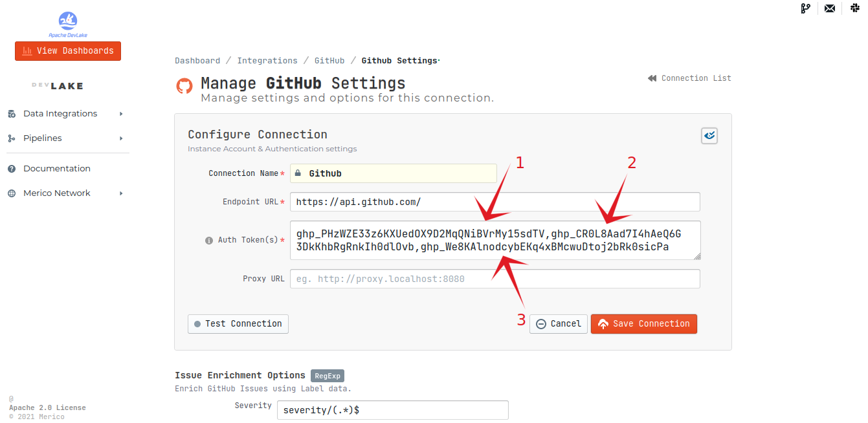Click the Apache DevLake logo icon

click(67, 21)
